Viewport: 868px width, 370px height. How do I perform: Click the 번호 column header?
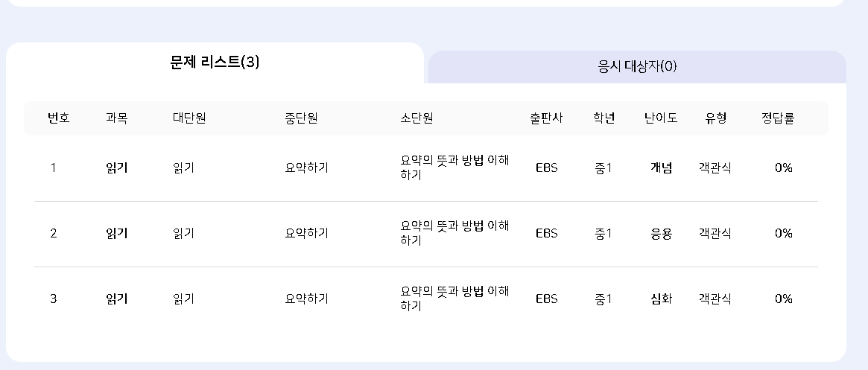(x=59, y=118)
